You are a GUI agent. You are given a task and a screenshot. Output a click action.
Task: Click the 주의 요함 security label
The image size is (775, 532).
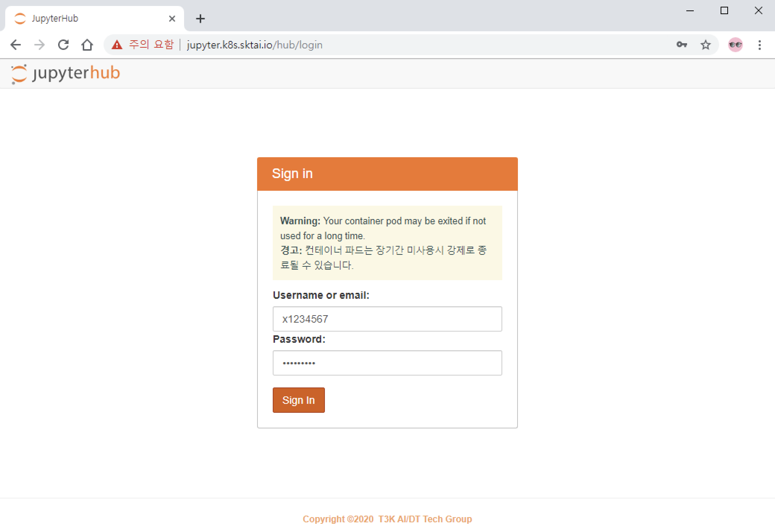(x=151, y=45)
